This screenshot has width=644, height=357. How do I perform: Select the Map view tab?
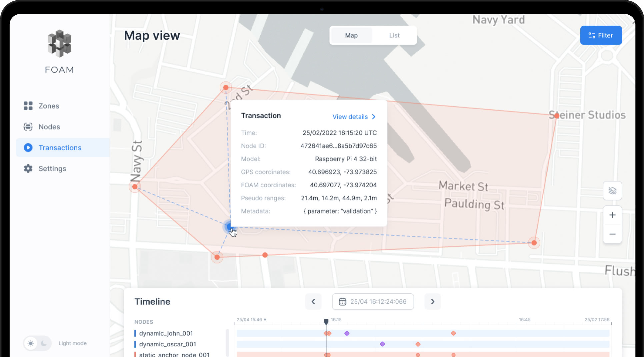351,35
